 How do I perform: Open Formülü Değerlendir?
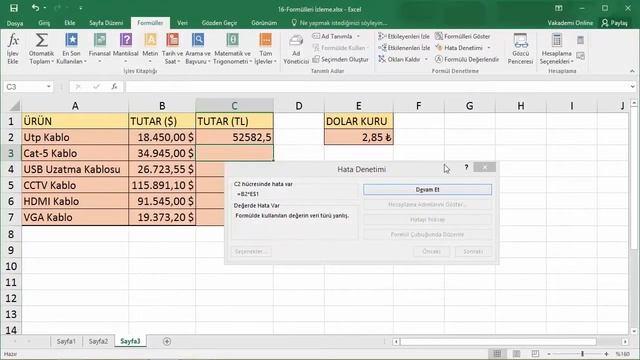(467, 59)
